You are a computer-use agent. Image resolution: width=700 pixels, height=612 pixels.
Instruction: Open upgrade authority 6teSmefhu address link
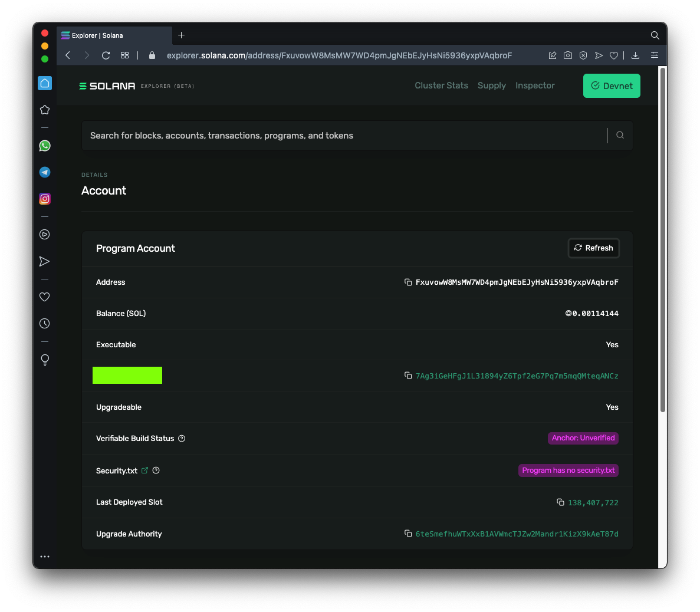[517, 534]
